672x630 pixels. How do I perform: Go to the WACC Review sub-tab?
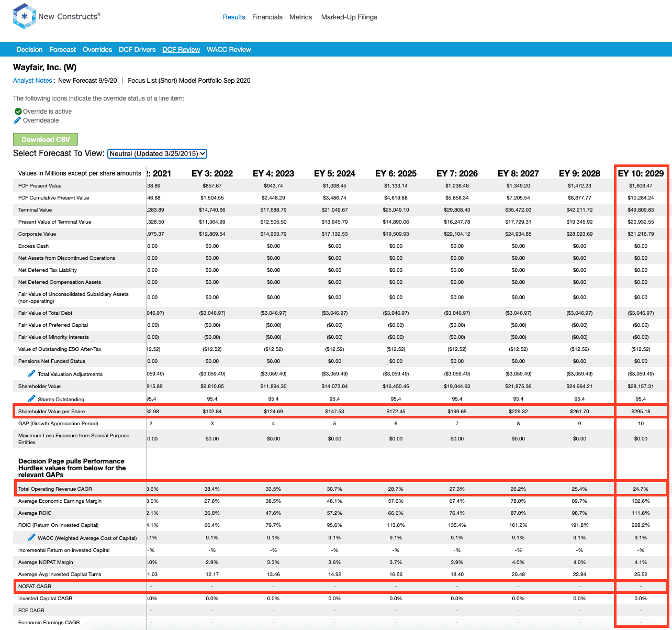(229, 49)
